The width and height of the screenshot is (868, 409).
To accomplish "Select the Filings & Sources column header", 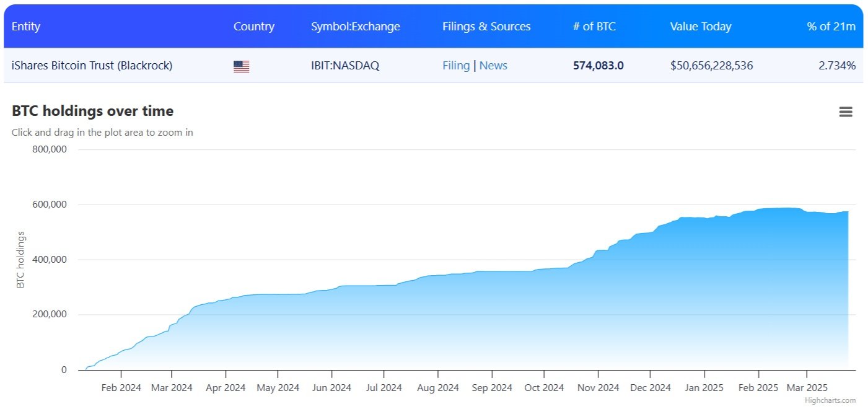I will (x=486, y=27).
